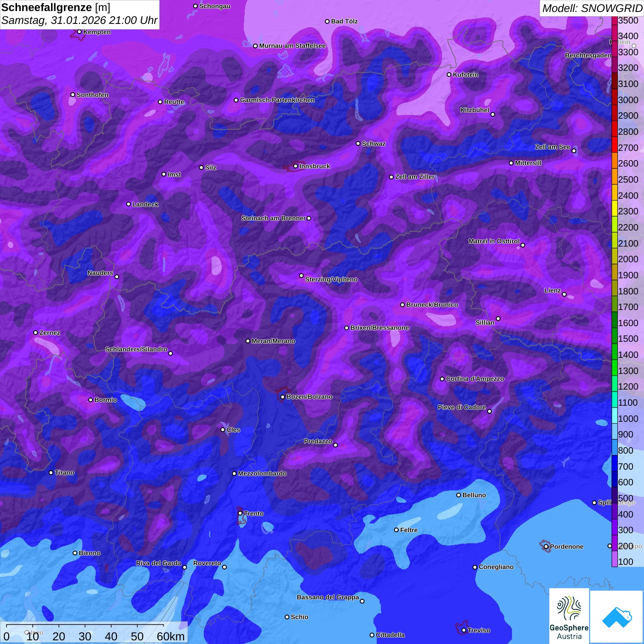Click the Steinach am Brenner label
The image size is (644, 644).
tap(273, 218)
